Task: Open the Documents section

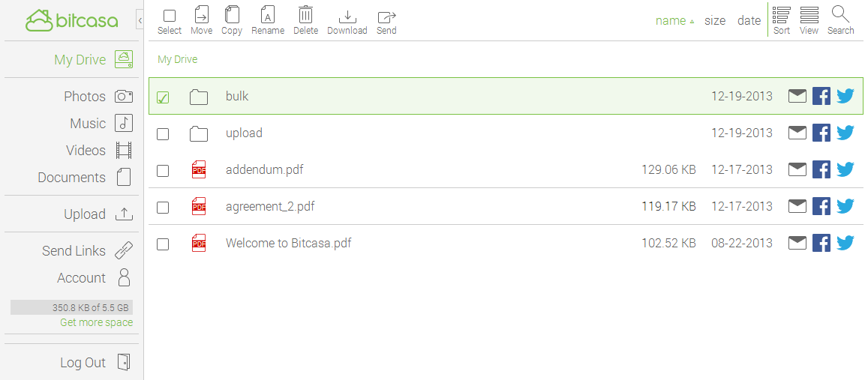Action: (84, 178)
